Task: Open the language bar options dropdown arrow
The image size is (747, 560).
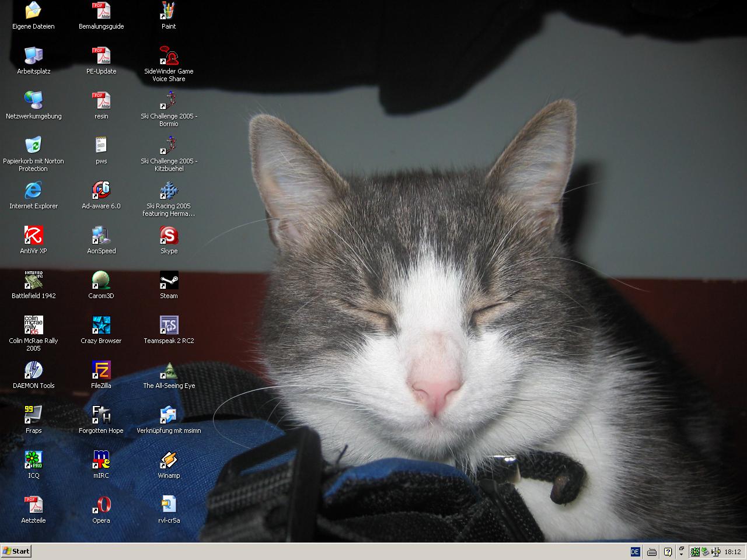Action: (x=681, y=555)
